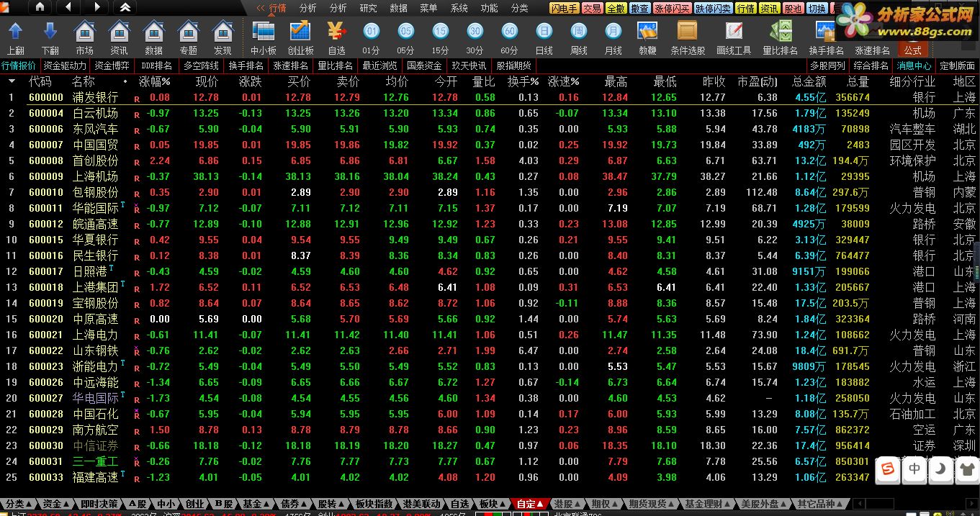The image size is (980, 516).
Task: Open the 量比排名 ranking icon
Action: pos(780,32)
